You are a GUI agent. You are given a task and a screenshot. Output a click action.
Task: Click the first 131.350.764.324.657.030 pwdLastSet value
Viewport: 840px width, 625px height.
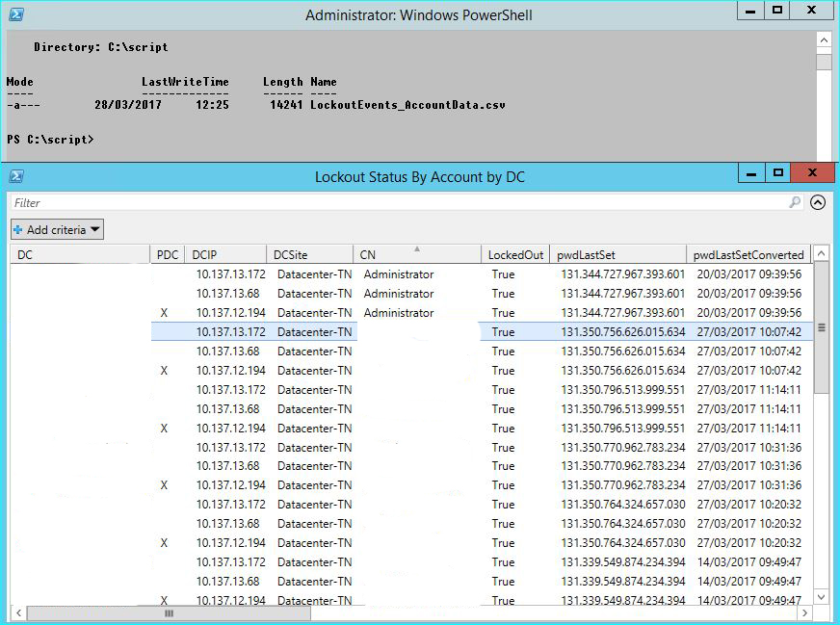coord(623,505)
